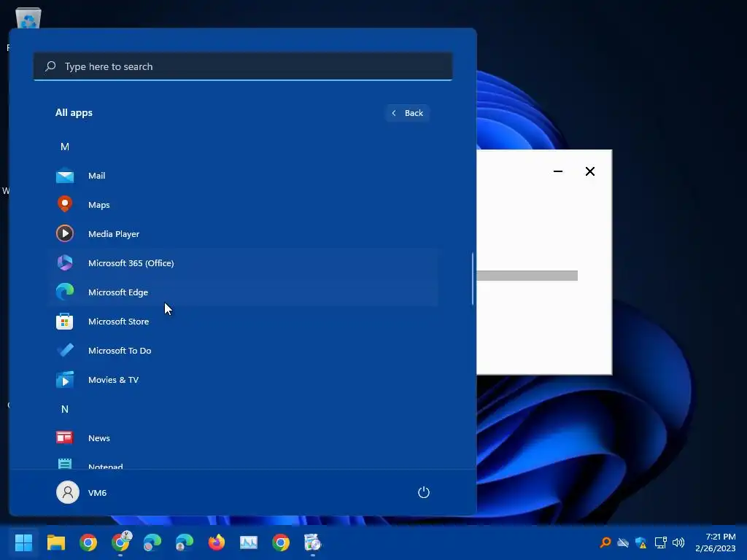Open Windows Security tray icon with warning
Viewport: 747px width, 560px height.
640,542
